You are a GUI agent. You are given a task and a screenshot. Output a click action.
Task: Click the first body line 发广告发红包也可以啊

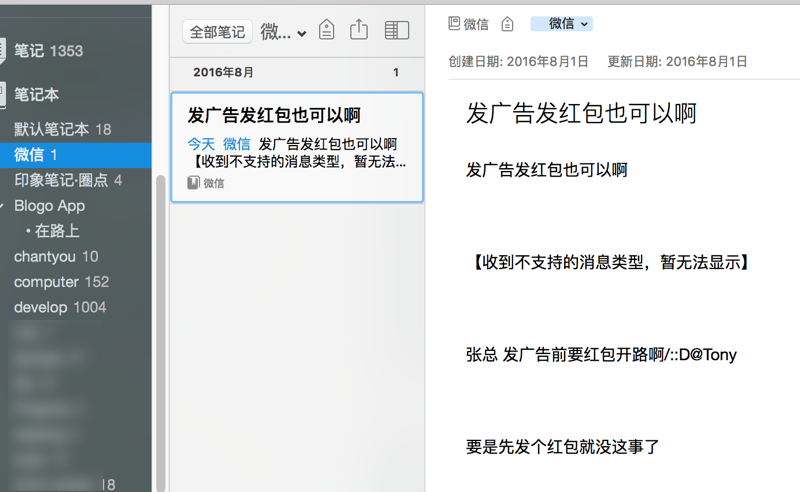tap(546, 170)
